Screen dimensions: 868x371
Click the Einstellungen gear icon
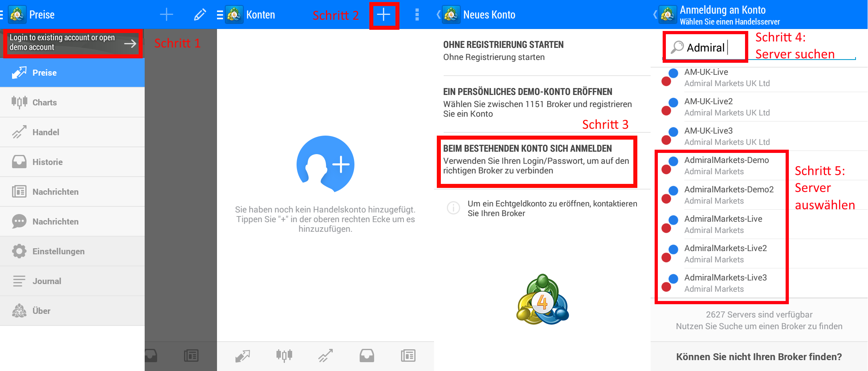pos(19,251)
